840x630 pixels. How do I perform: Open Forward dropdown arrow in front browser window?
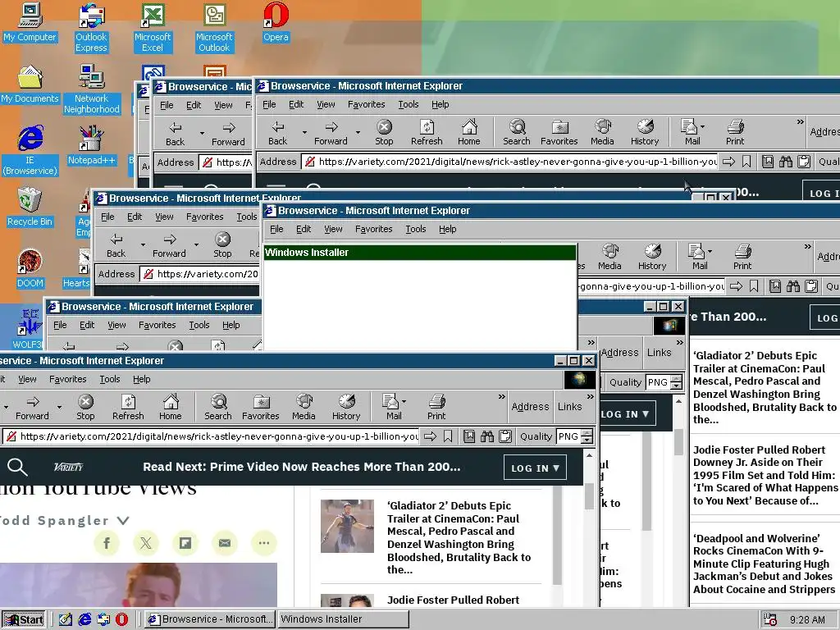click(59, 407)
